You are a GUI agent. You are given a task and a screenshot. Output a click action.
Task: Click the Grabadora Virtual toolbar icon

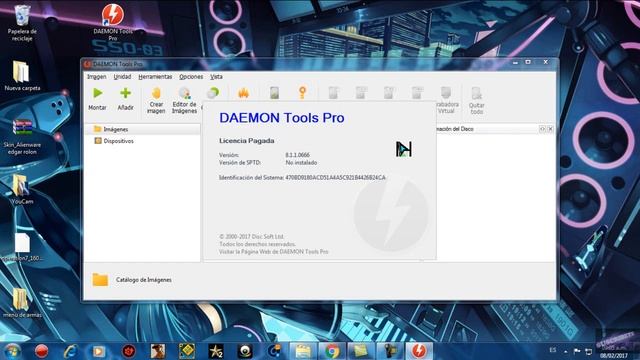[x=446, y=100]
